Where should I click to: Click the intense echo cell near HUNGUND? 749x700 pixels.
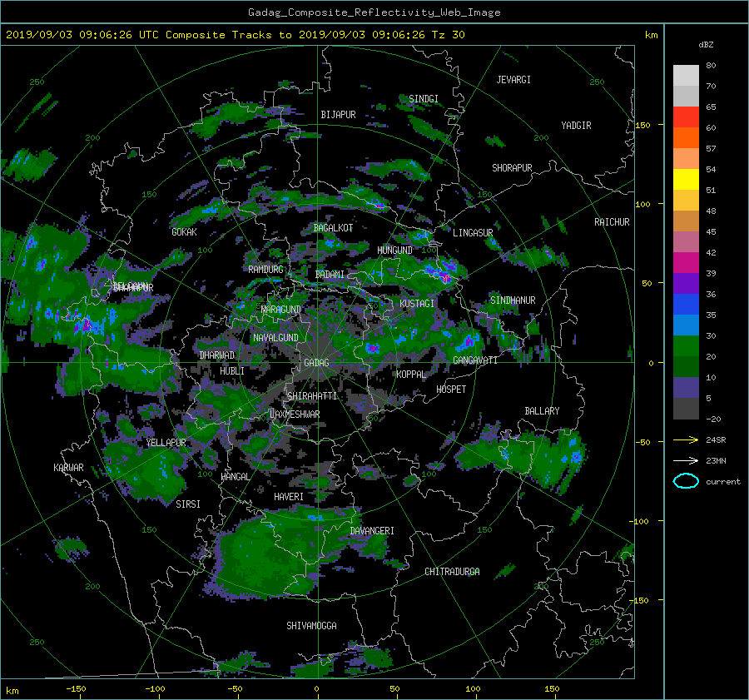(444, 272)
